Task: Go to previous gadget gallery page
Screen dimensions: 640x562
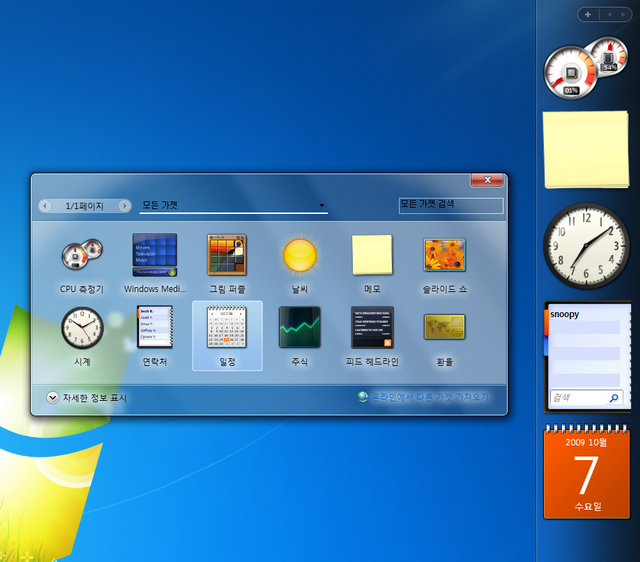Action: pyautogui.click(x=45, y=206)
